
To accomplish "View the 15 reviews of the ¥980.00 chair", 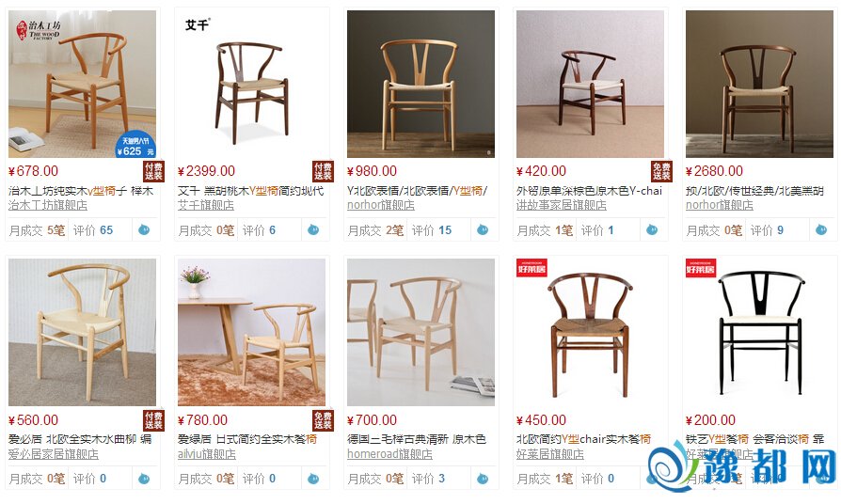I will click(432, 230).
